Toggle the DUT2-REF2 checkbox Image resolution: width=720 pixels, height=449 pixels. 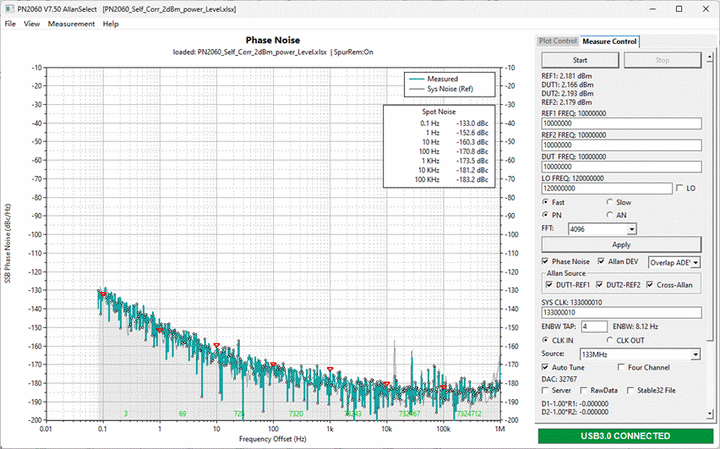click(x=599, y=285)
